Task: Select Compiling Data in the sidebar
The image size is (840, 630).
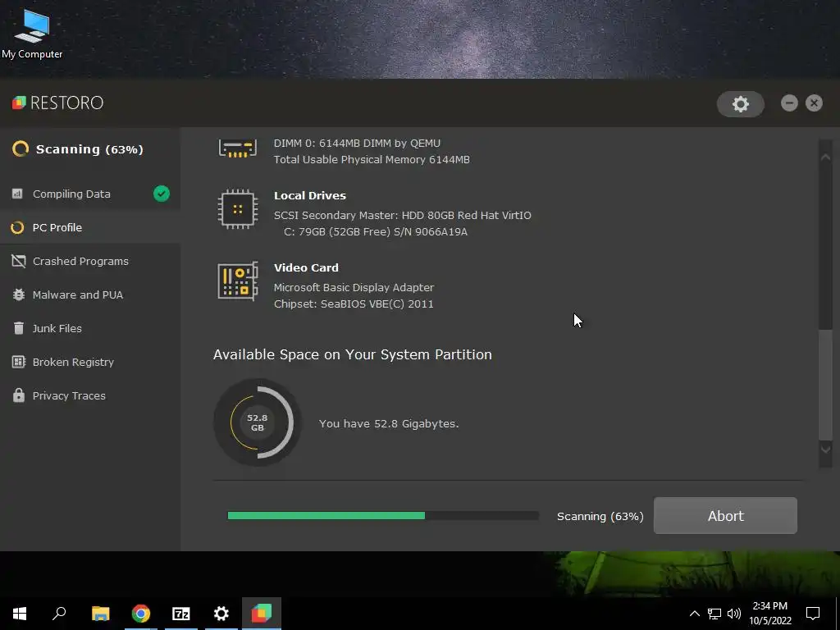Action: point(90,194)
